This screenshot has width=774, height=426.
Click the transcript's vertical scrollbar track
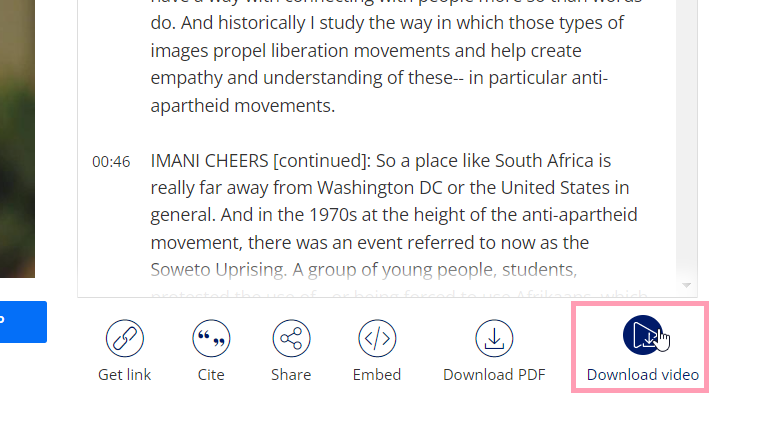pyautogui.click(x=687, y=150)
